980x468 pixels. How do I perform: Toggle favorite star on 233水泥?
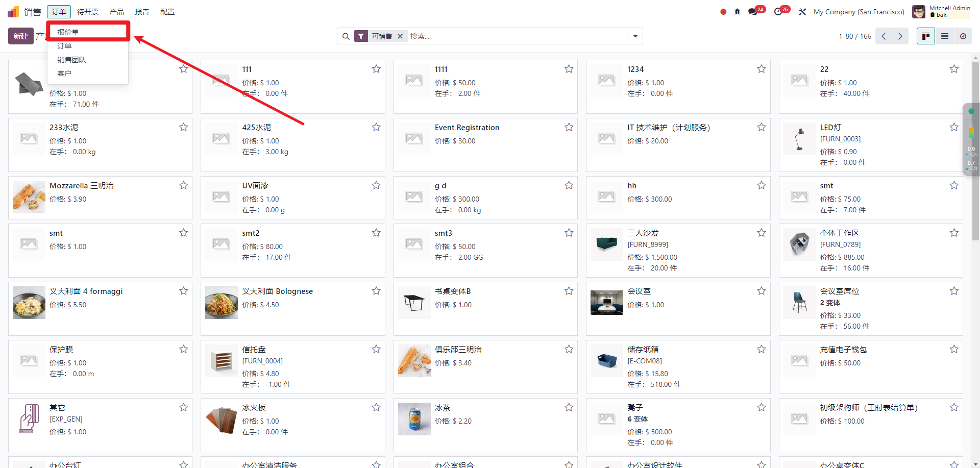[184, 127]
